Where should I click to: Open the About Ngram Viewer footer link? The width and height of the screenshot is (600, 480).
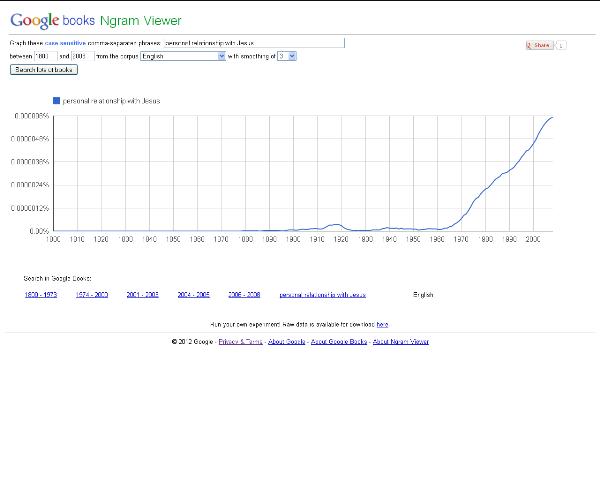click(400, 342)
